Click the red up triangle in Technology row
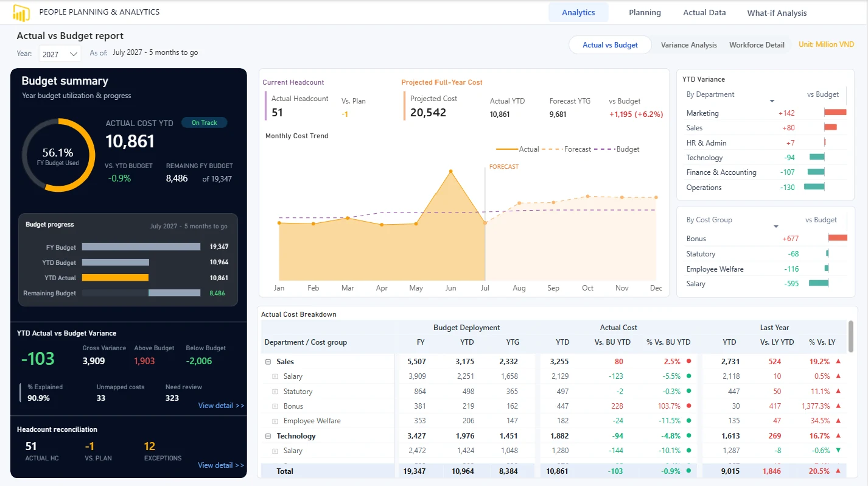 838,436
